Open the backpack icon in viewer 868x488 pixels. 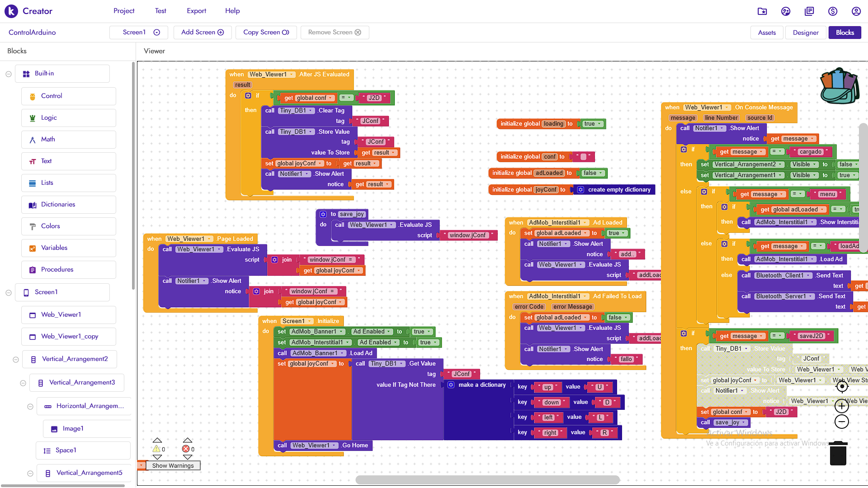coord(840,86)
